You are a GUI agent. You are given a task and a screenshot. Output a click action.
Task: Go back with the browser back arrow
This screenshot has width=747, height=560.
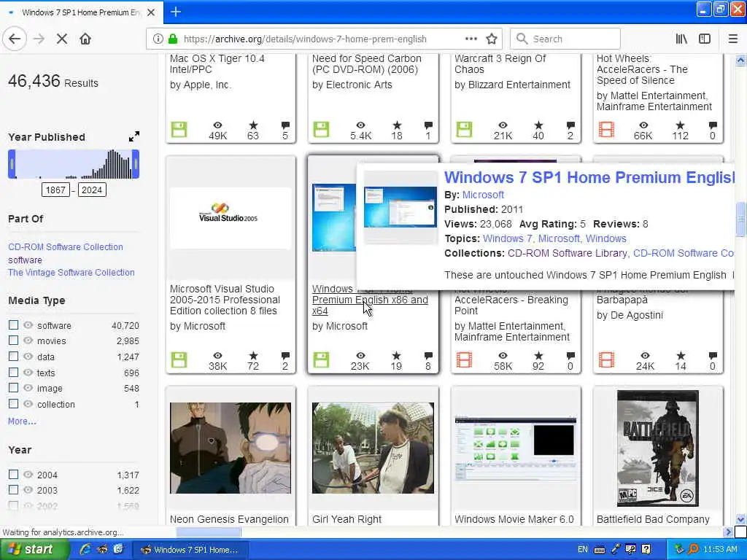[x=15, y=39]
